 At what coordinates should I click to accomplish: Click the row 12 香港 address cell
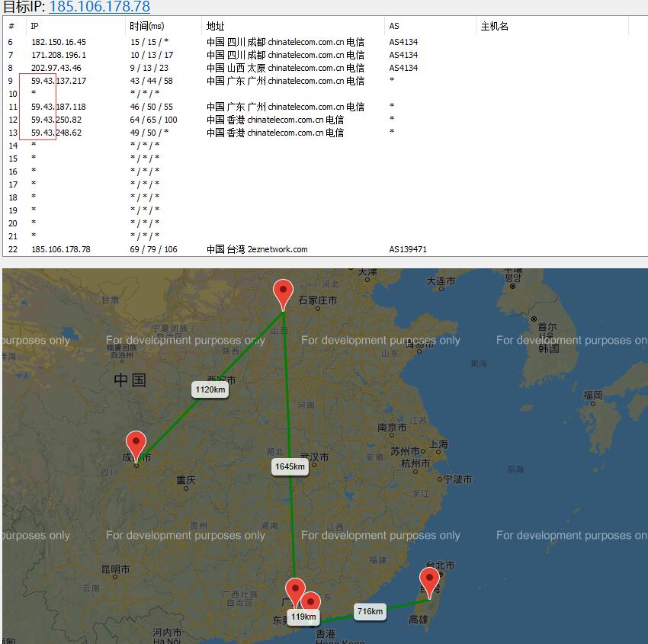click(274, 120)
